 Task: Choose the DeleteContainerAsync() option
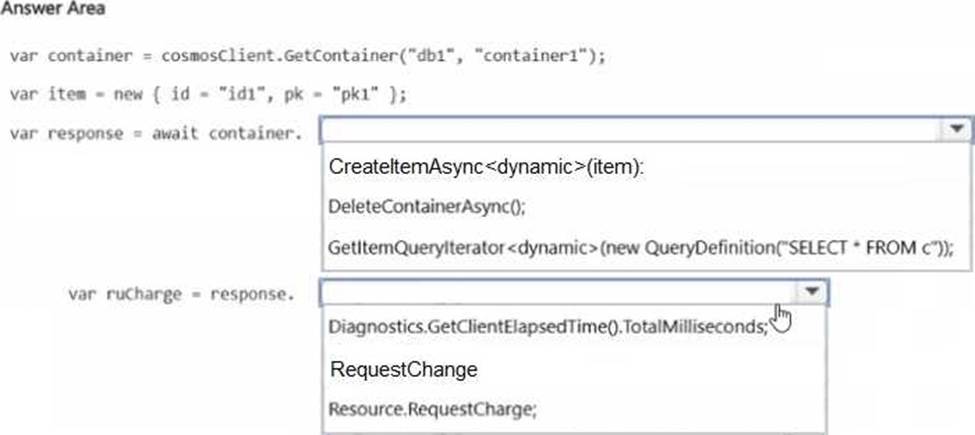point(427,208)
